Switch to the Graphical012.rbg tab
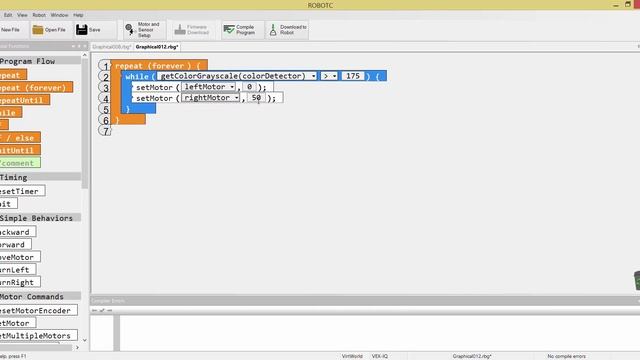The image size is (640, 360). click(157, 47)
